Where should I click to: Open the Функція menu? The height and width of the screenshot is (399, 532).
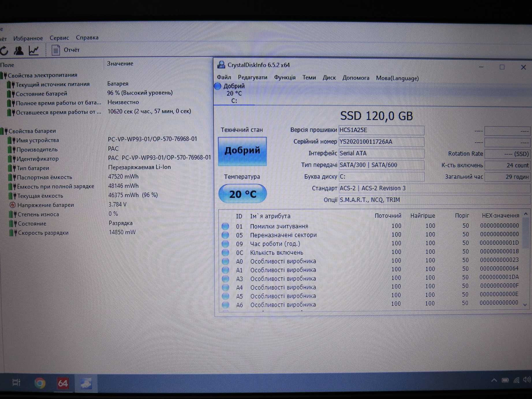[285, 77]
